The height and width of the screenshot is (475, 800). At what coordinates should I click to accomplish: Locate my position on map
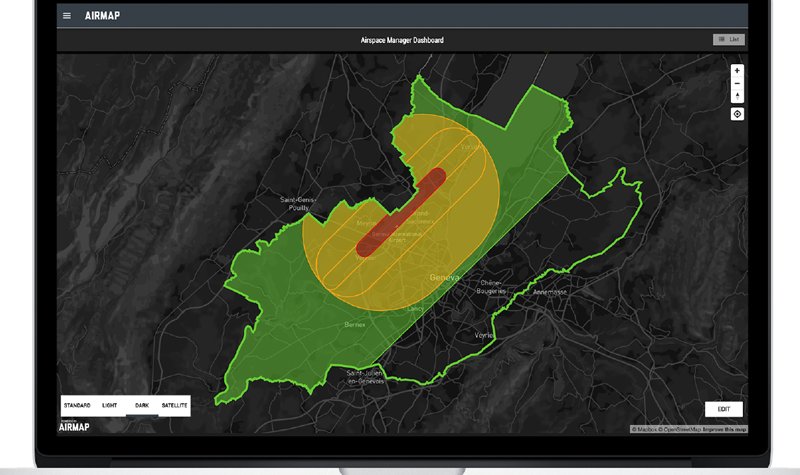tap(737, 114)
